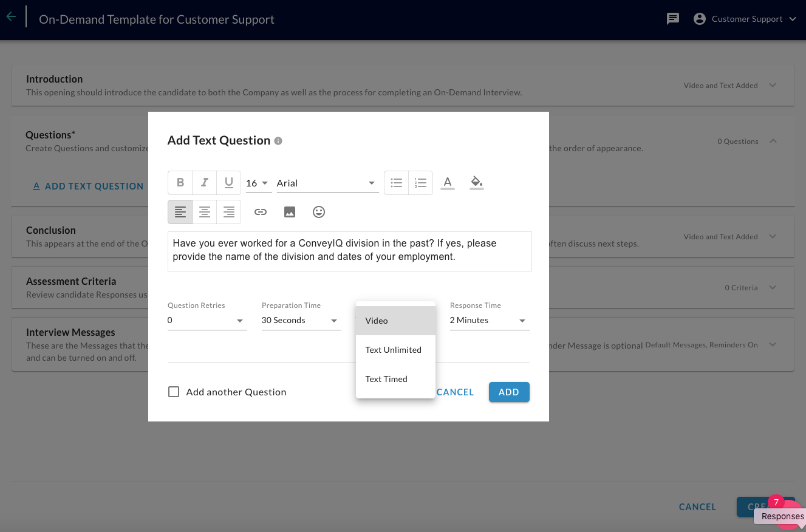Insert a numbered list
806x532 pixels.
click(x=421, y=182)
